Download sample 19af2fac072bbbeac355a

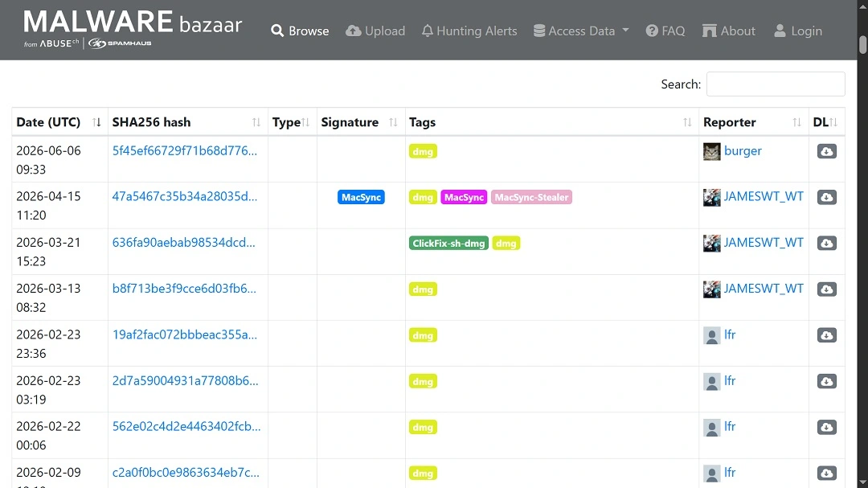[826, 335]
